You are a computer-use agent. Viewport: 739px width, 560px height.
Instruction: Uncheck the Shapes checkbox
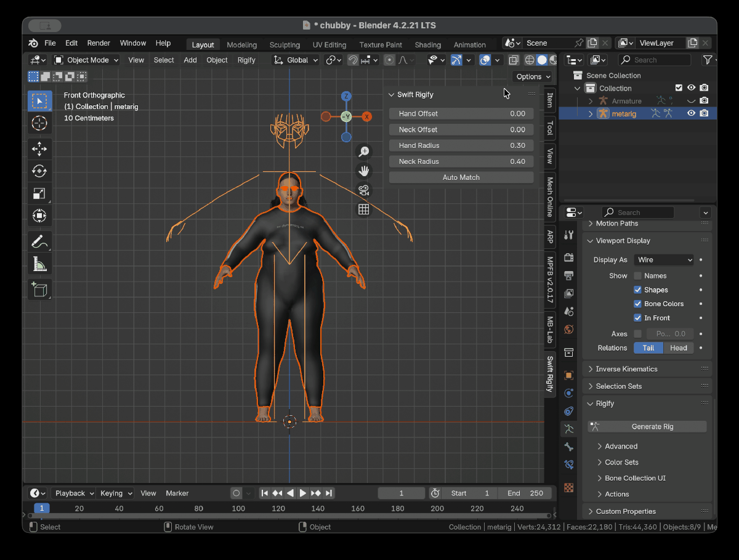click(637, 290)
